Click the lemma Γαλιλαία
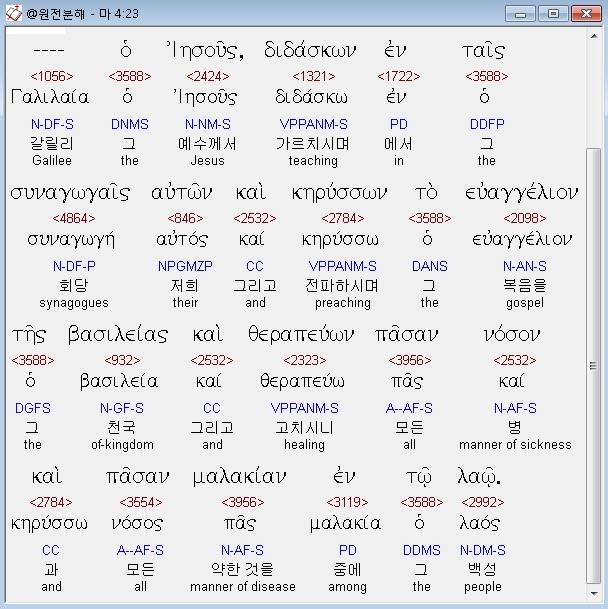The height and width of the screenshot is (609, 608). pos(50,97)
